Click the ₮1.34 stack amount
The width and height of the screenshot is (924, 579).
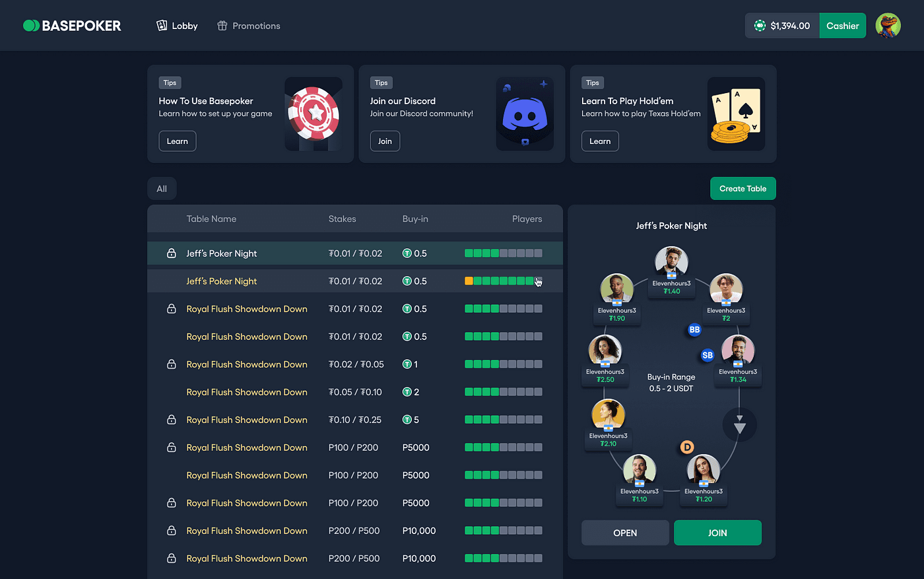tap(738, 380)
